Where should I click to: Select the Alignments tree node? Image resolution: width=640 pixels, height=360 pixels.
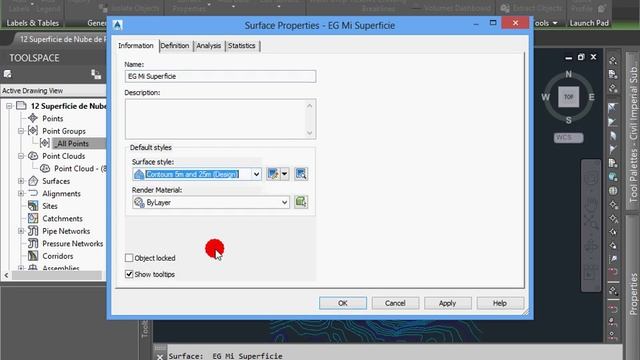click(61, 193)
